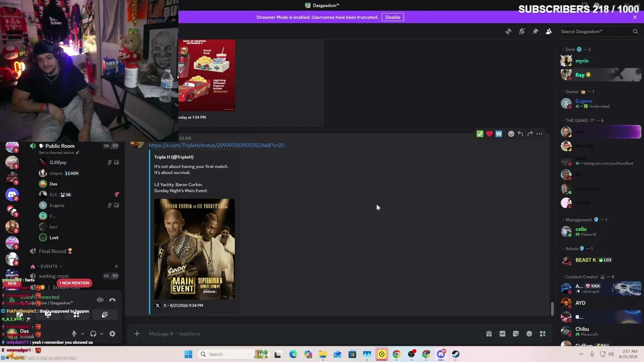This screenshot has width=644, height=362.
Task: Open cello's profile in the member list
Action: (x=601, y=231)
